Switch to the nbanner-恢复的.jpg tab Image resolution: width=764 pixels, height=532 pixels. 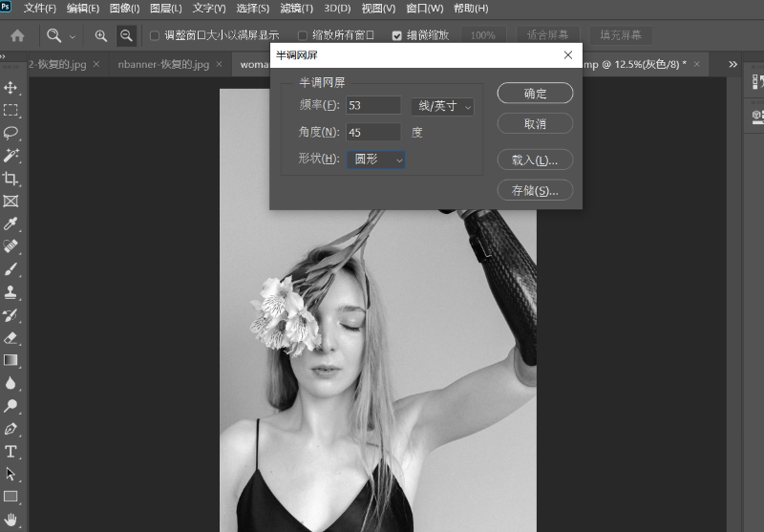pyautogui.click(x=162, y=64)
